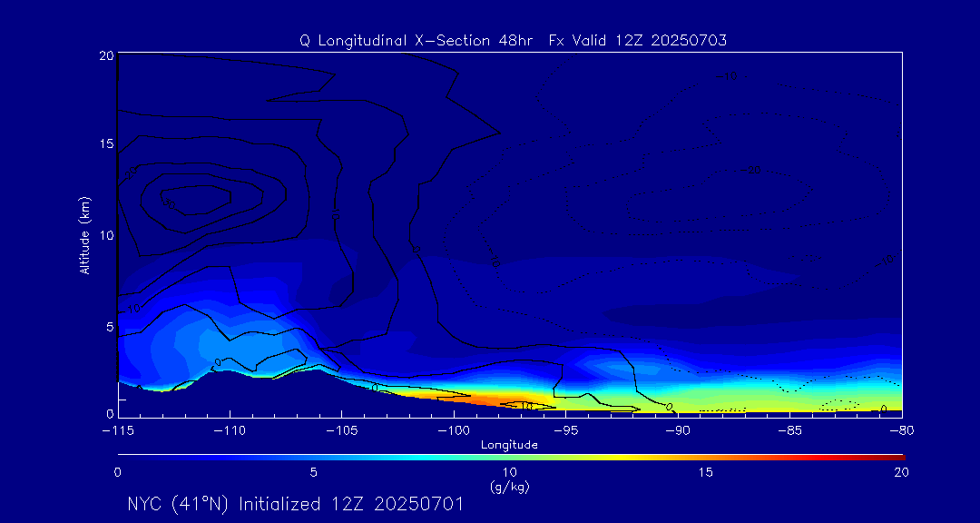Click the rainbow g/kg color scale bar
This screenshot has width=980, height=523.
click(511, 458)
